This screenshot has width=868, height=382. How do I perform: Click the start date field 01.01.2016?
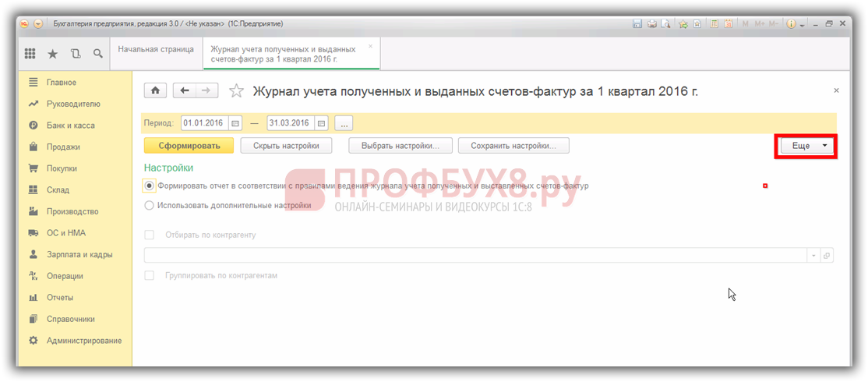pos(205,123)
